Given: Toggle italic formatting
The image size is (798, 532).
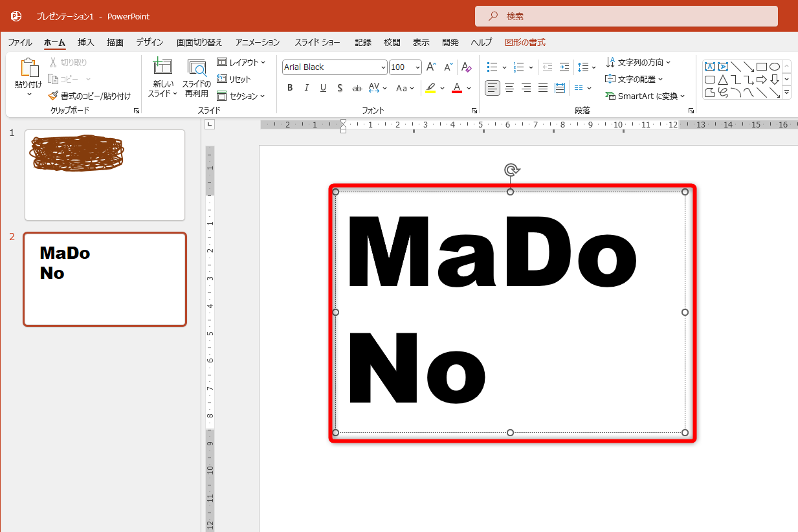Looking at the screenshot, I should (307, 88).
